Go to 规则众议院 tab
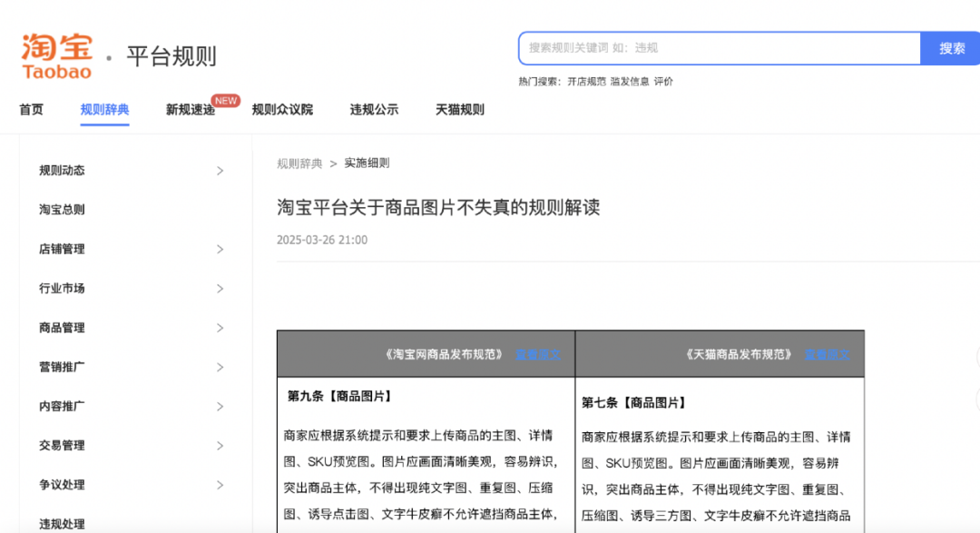Screen dimensions: 980x533 click(x=282, y=110)
